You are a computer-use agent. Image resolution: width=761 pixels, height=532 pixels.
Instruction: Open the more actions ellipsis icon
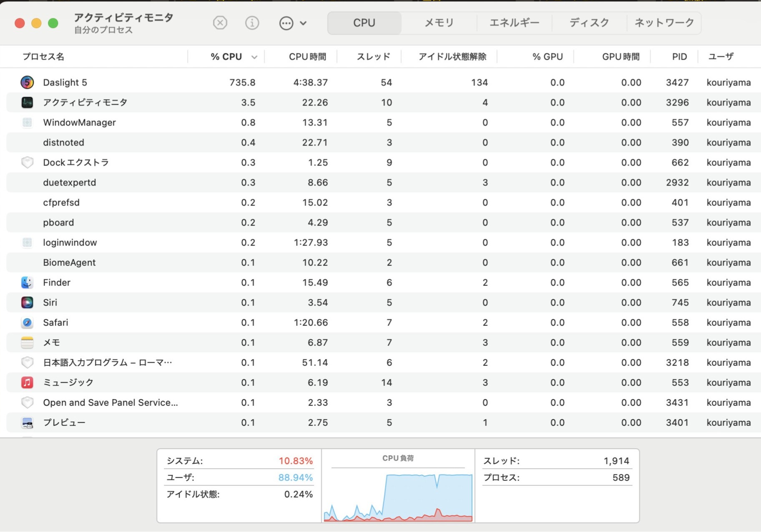[x=286, y=23]
